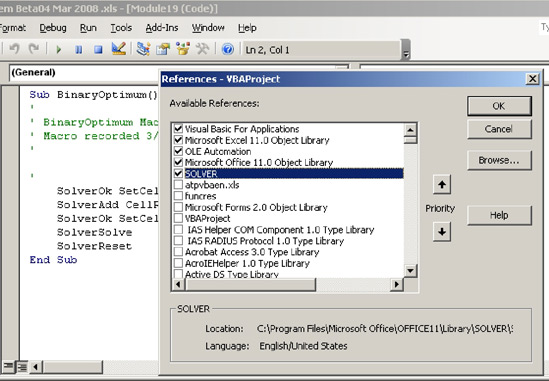
Task: Uncheck Microsoft Office 11.0 Object Library
Action: tap(178, 162)
